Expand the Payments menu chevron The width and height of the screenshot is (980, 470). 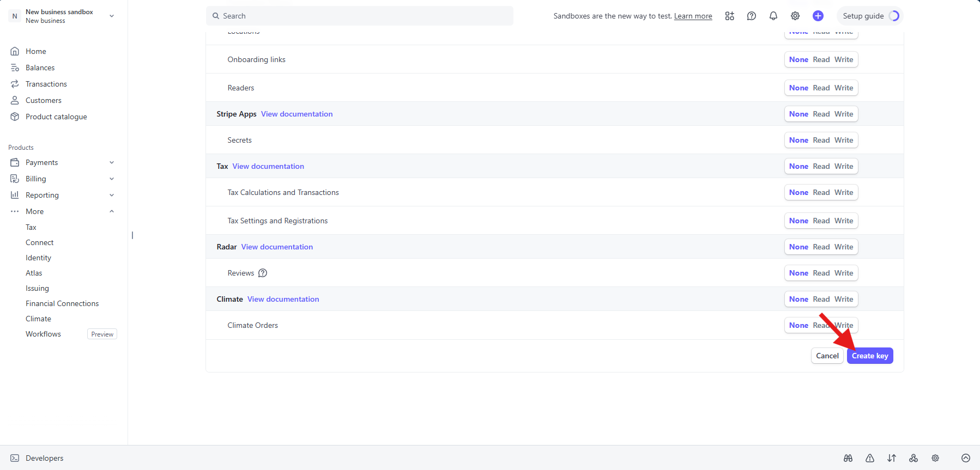point(112,162)
